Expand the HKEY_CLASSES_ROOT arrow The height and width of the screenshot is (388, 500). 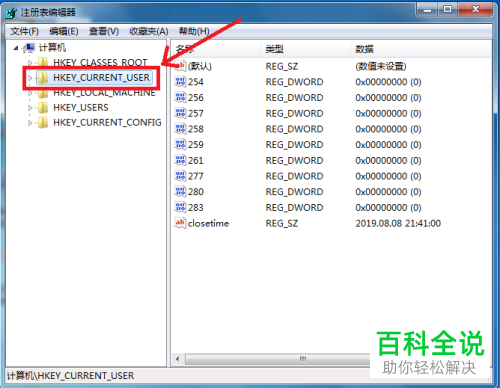[30, 62]
